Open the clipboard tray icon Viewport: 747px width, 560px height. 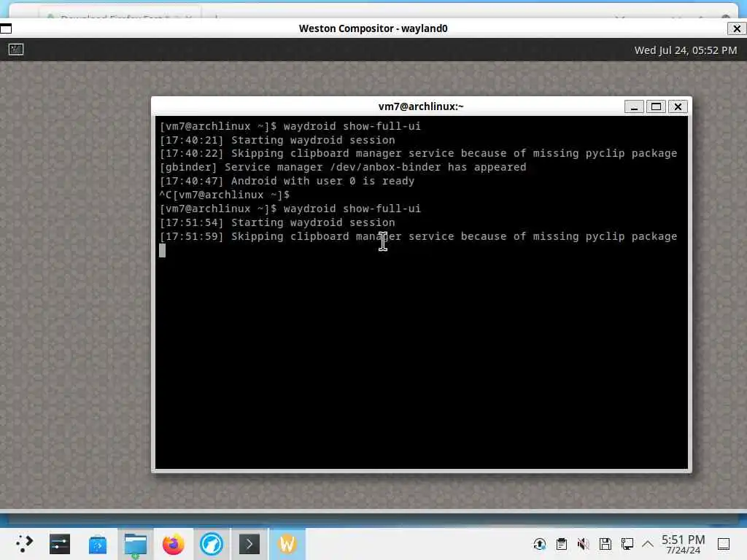point(562,544)
